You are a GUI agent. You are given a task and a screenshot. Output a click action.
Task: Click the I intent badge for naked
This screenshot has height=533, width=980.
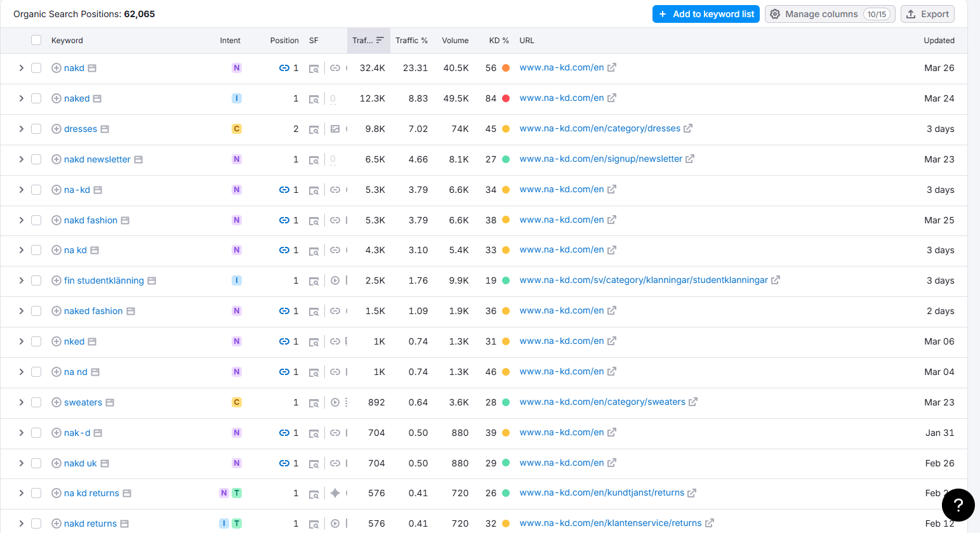point(237,98)
